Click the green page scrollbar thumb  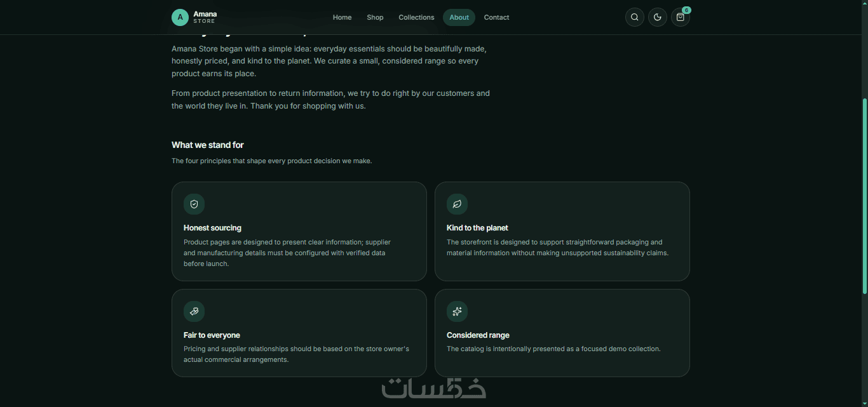coord(865,196)
